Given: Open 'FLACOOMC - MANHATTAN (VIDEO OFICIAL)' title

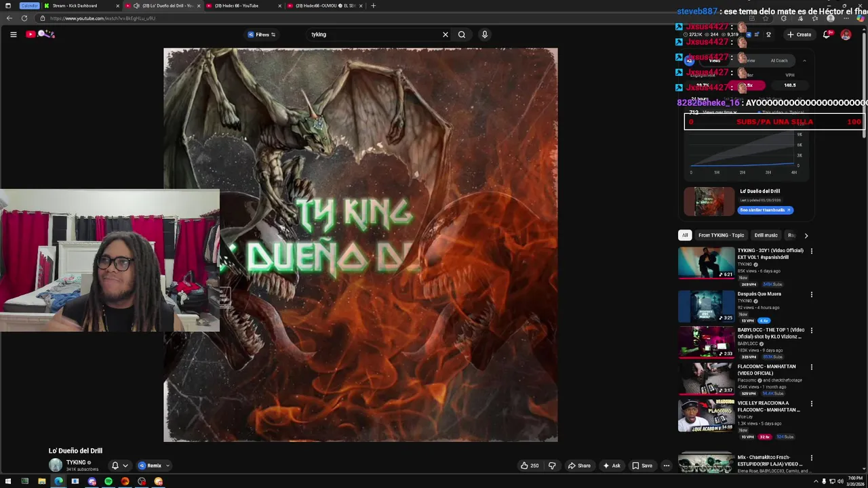Looking at the screenshot, I should click(x=767, y=370).
